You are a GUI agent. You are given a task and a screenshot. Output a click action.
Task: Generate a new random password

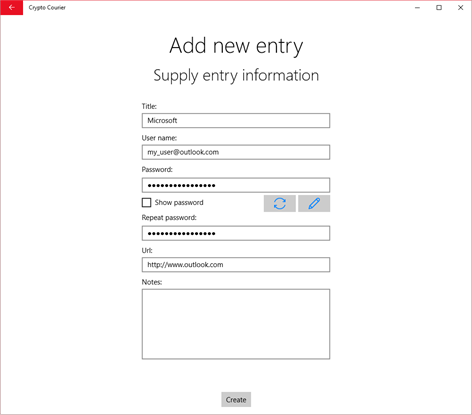tap(280, 203)
